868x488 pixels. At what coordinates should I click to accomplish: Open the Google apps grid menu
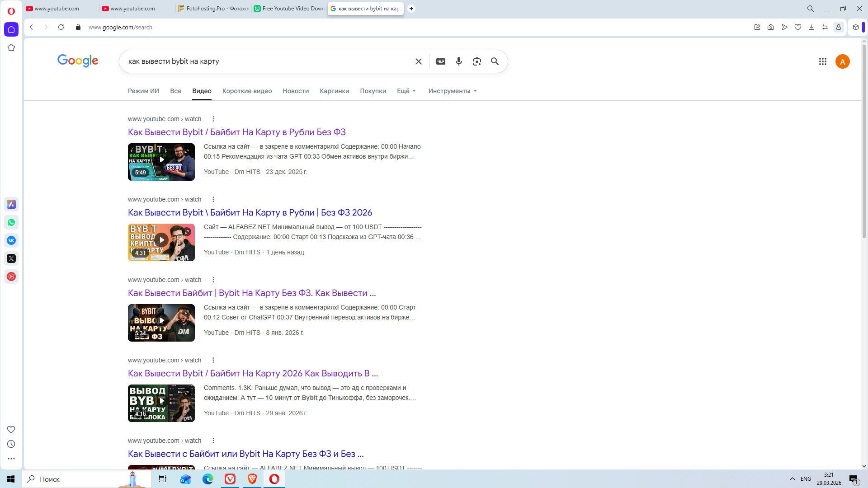822,61
